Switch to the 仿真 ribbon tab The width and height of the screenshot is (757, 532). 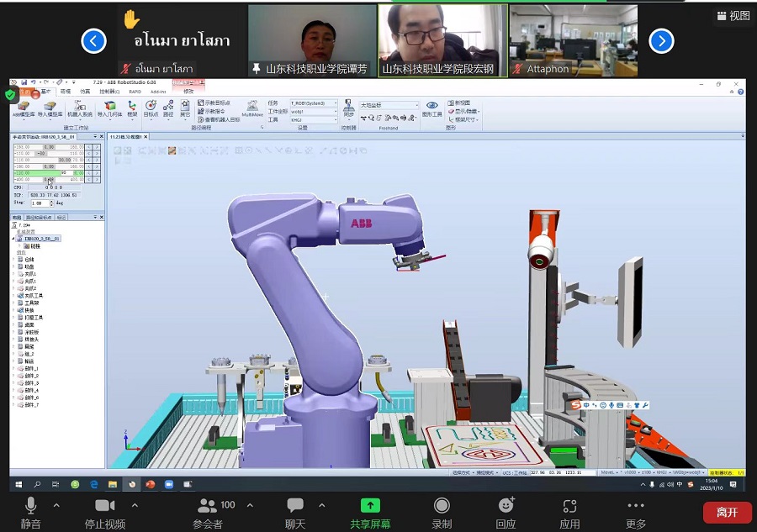tap(85, 91)
